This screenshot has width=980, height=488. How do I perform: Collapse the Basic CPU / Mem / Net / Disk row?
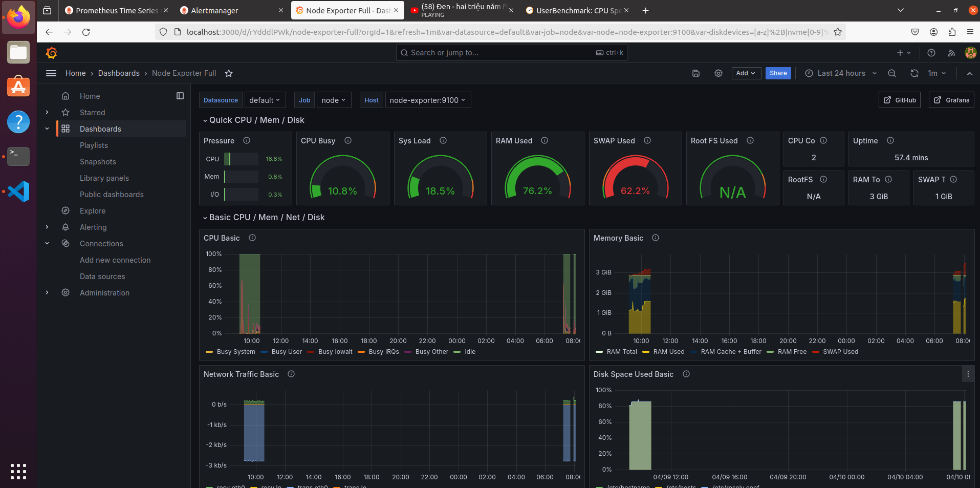tap(264, 217)
